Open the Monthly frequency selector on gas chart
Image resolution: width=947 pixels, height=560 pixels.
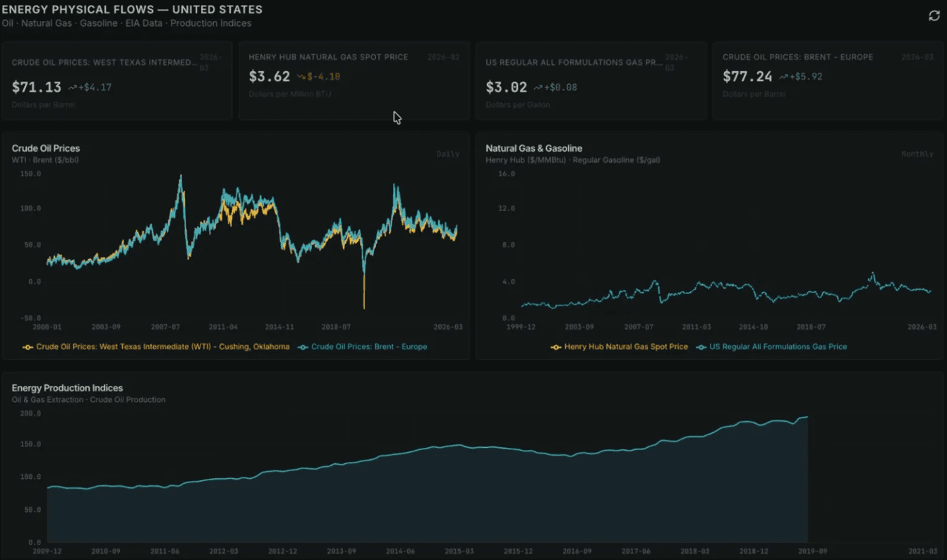(917, 153)
